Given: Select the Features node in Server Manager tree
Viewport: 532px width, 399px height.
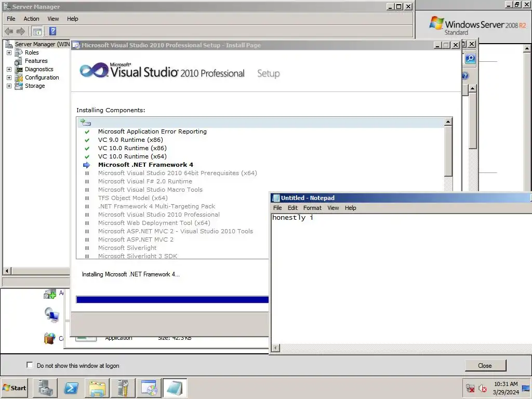Looking at the screenshot, I should pos(36,61).
